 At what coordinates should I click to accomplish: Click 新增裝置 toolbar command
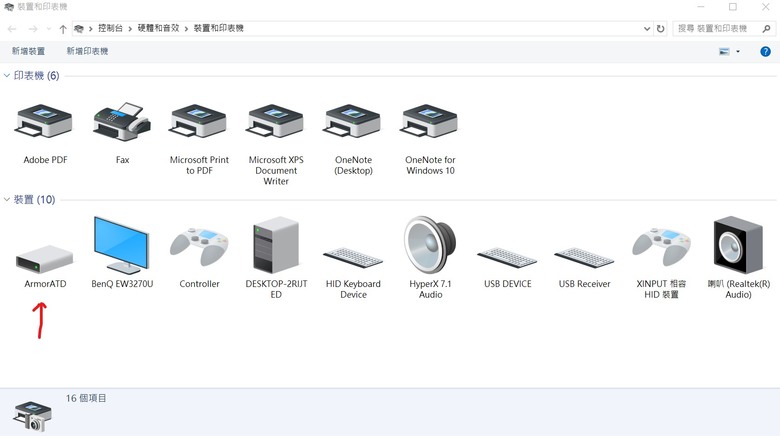pyautogui.click(x=28, y=51)
